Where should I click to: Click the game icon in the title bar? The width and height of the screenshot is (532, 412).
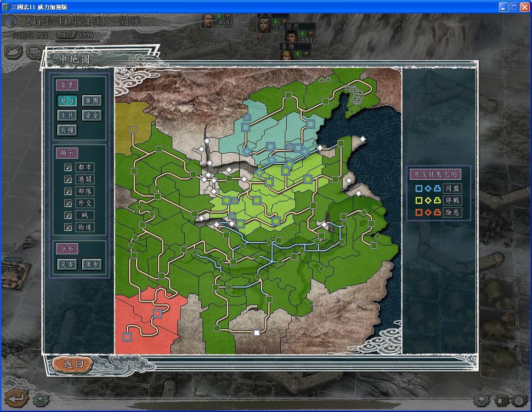6,7
